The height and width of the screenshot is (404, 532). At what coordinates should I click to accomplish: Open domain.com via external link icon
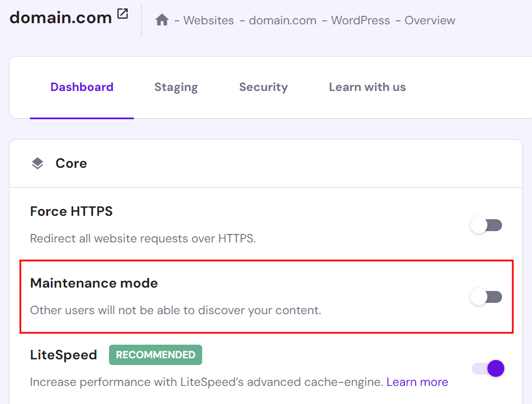[123, 14]
